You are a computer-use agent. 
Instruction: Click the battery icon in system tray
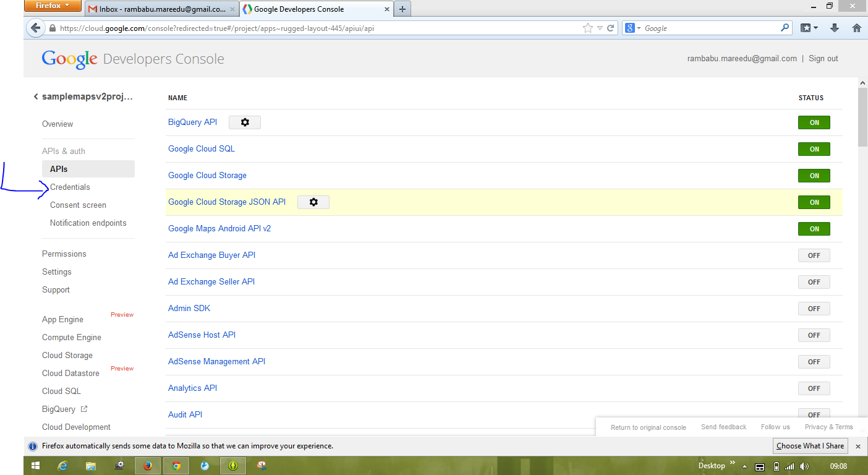coord(777,466)
